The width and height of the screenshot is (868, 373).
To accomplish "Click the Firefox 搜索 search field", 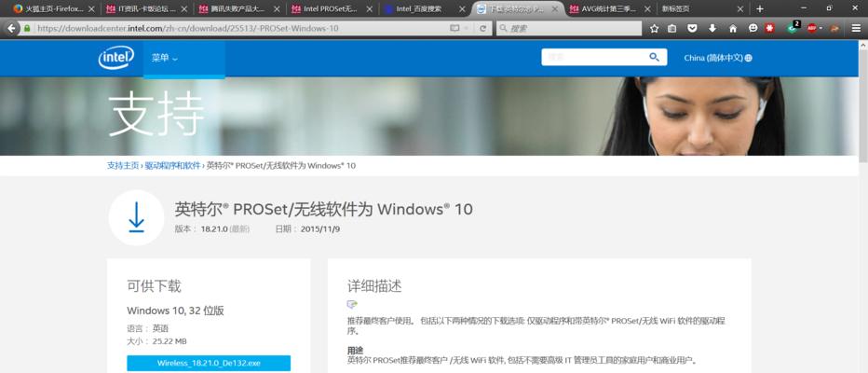I will [x=569, y=28].
